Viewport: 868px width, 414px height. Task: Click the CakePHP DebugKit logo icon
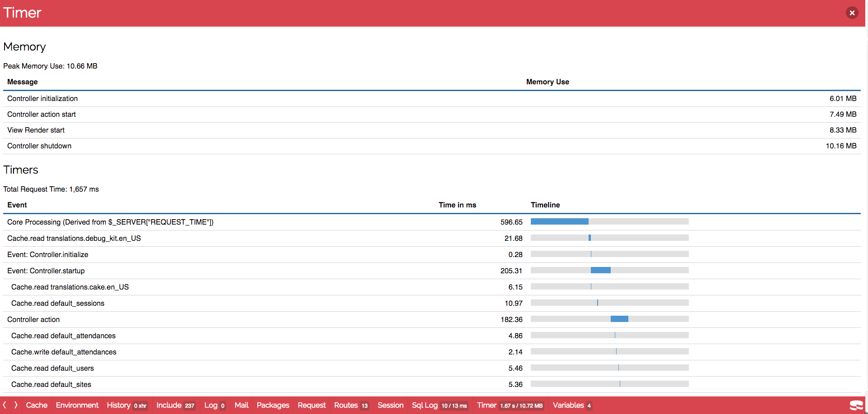coord(856,405)
